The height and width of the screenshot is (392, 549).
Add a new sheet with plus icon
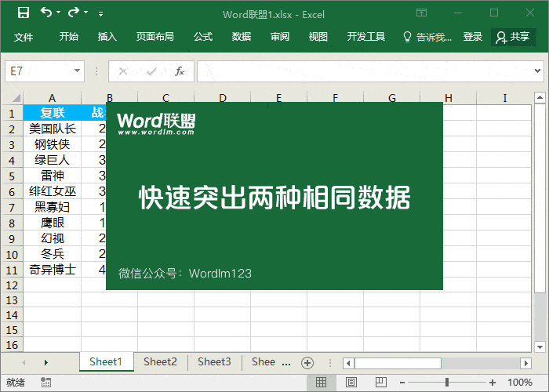click(307, 362)
